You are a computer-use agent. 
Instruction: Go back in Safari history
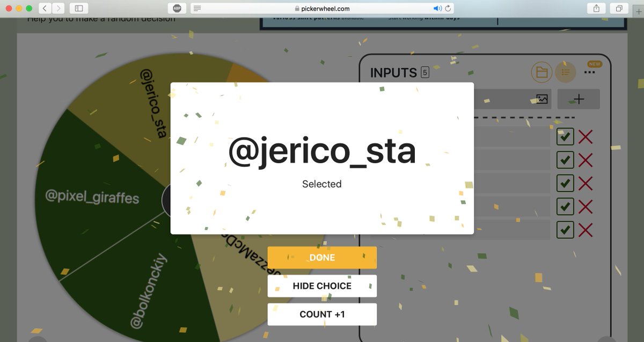pyautogui.click(x=45, y=8)
